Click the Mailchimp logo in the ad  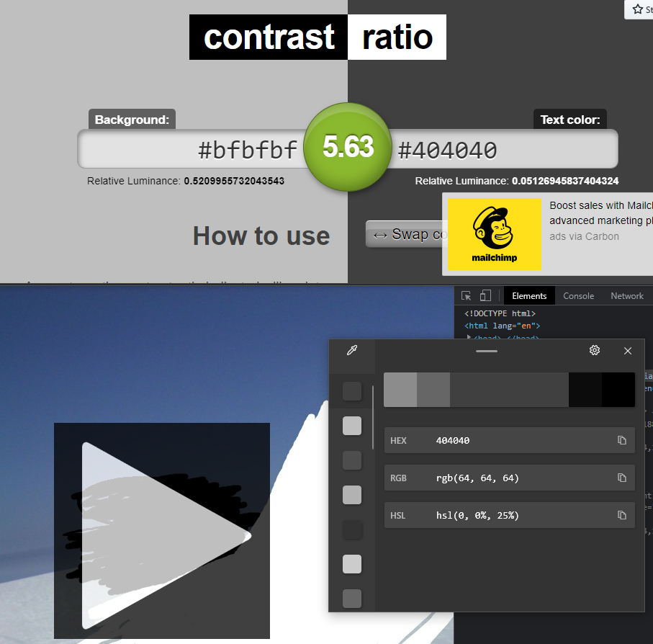pos(494,233)
